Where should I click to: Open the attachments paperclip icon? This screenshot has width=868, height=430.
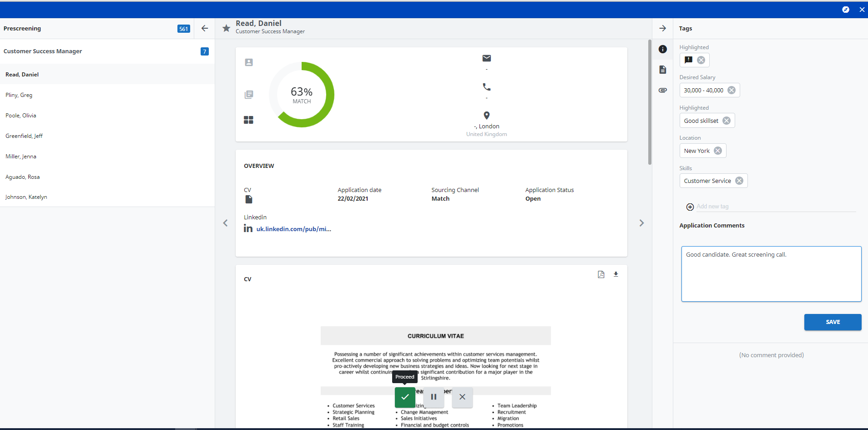pos(663,90)
